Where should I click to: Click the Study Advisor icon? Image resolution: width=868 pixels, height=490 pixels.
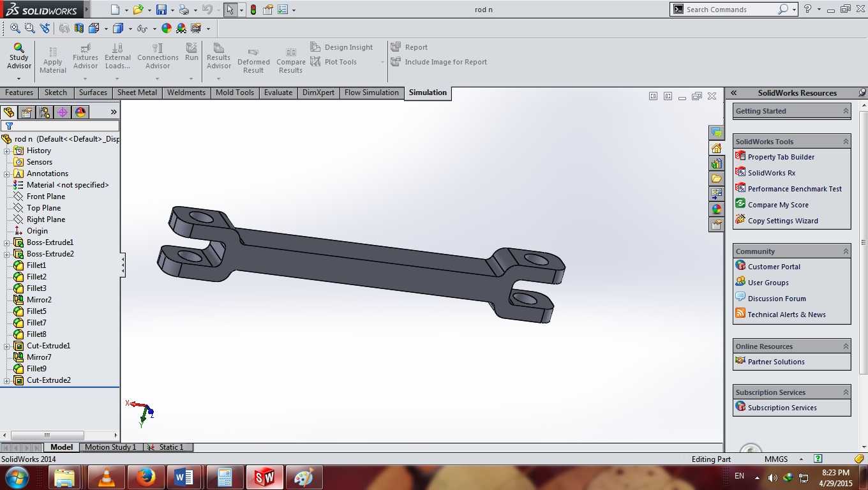pyautogui.click(x=19, y=57)
